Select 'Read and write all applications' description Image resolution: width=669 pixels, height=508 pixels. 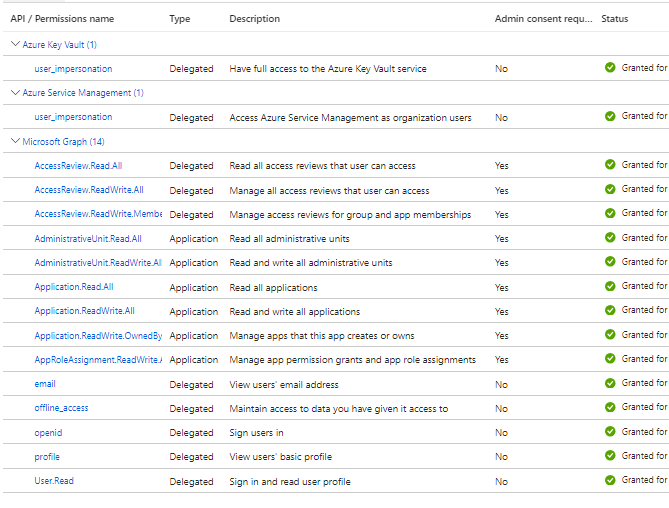[x=295, y=312]
